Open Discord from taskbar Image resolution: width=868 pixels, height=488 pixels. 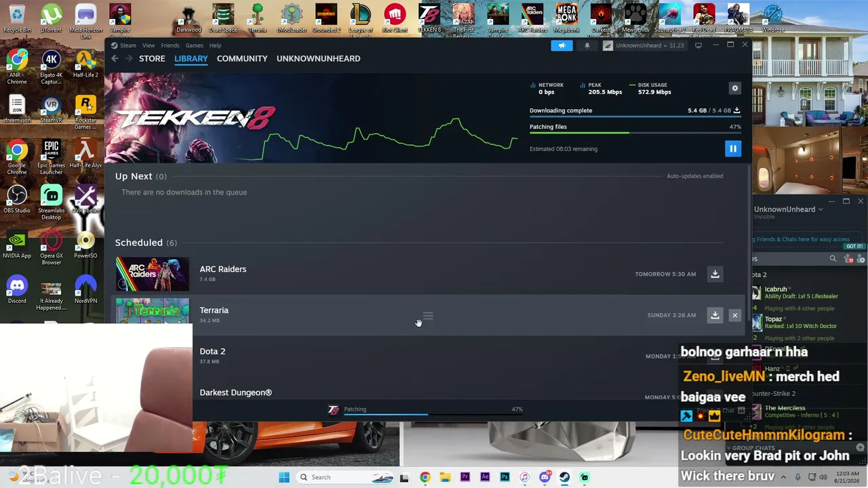[x=545, y=477]
